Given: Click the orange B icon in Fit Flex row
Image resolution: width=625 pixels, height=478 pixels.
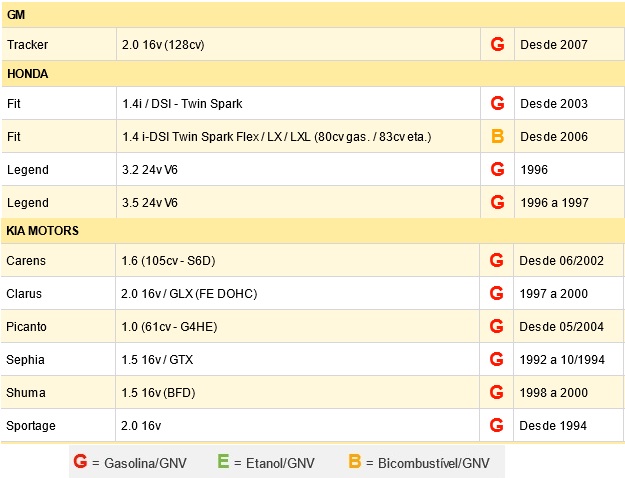Looking at the screenshot, I should pos(497,136).
